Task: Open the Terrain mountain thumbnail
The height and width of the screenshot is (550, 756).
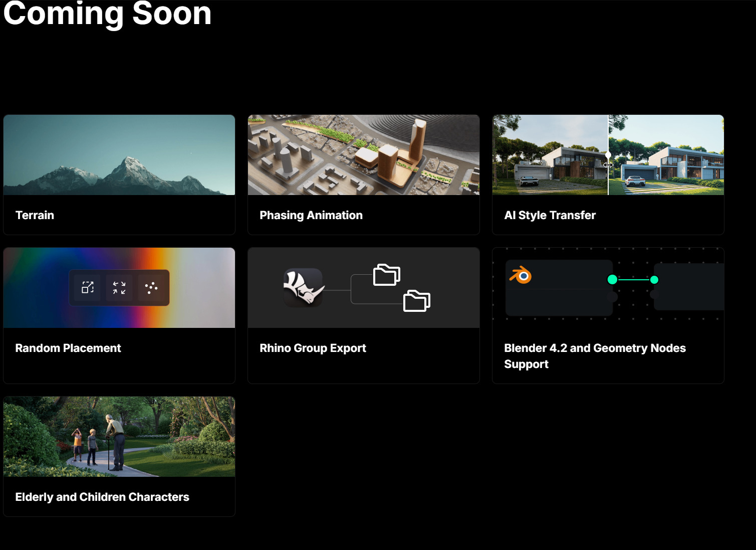Action: (x=119, y=155)
